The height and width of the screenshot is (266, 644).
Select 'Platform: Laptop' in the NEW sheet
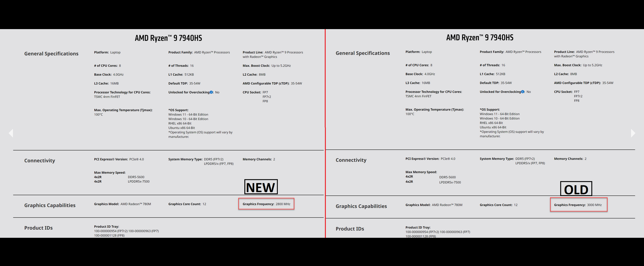click(x=107, y=52)
